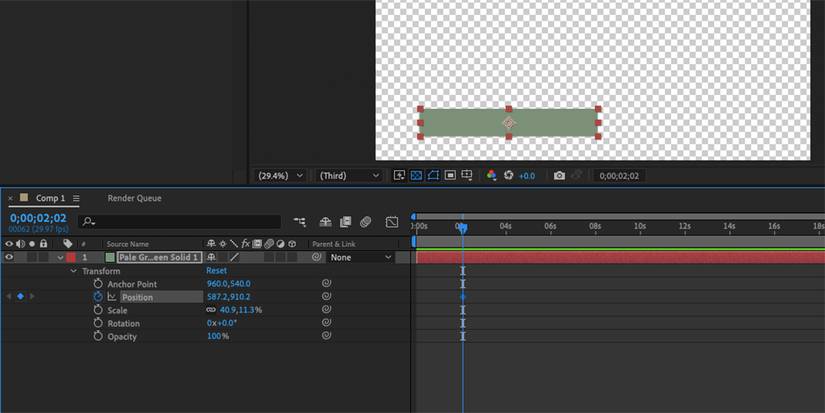Screen dimensions: 825x413
Task: Click the Reset Exposure aperture icon
Action: point(508,175)
